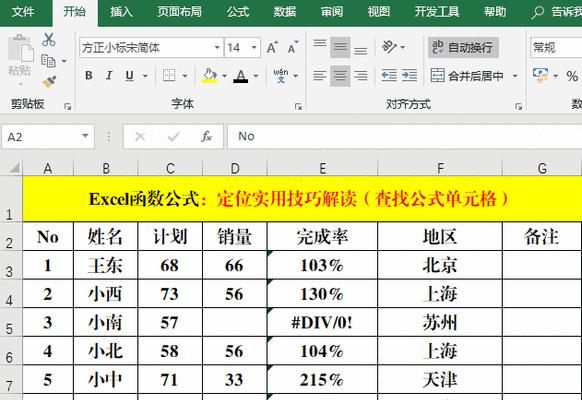Align text left
Image resolution: width=582 pixels, height=400 pixels.
(x=320, y=76)
